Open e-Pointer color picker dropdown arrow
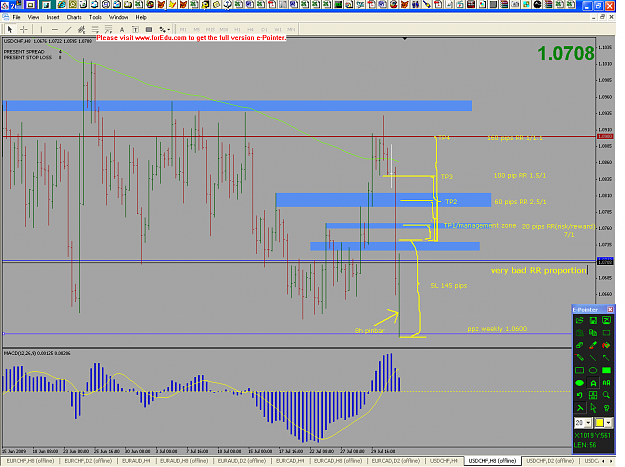The width and height of the screenshot is (625, 467). pyautogui.click(x=608, y=423)
